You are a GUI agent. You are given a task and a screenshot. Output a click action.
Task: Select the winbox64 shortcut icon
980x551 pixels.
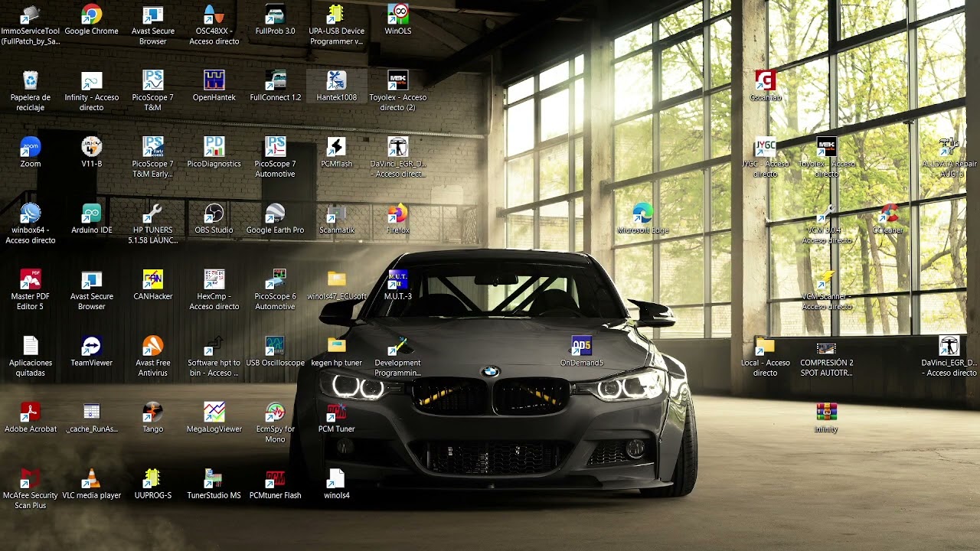point(31,213)
